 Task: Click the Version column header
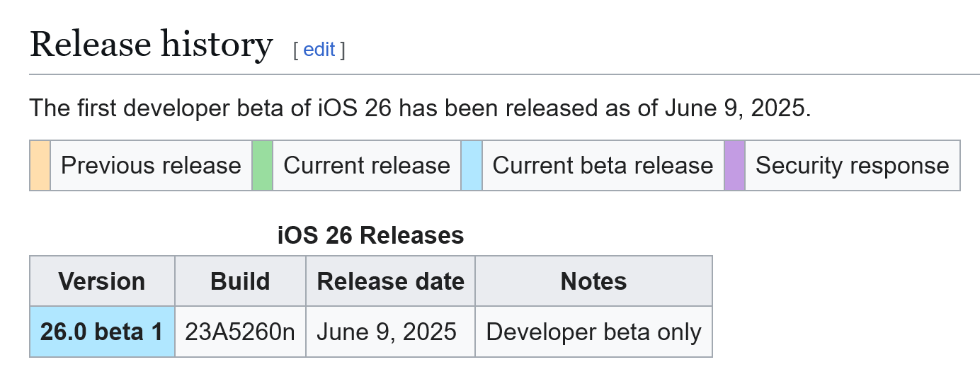pos(102,281)
